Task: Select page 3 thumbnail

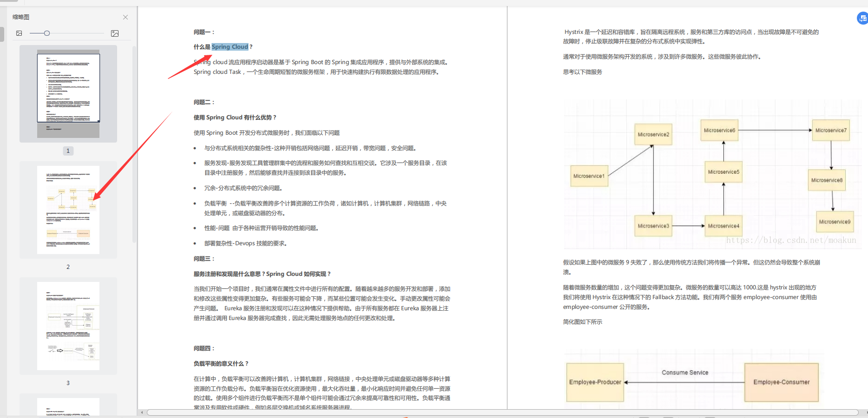Action: 68,326
